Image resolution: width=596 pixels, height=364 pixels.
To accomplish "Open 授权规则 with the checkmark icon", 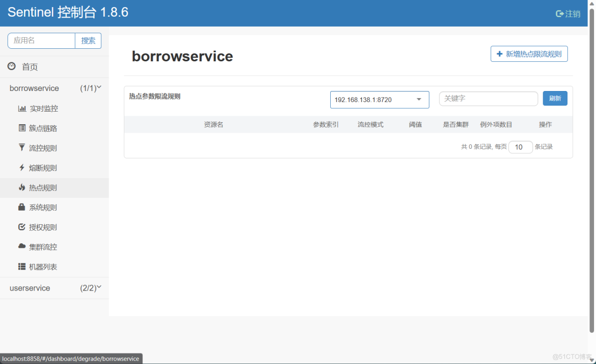I will tap(22, 227).
